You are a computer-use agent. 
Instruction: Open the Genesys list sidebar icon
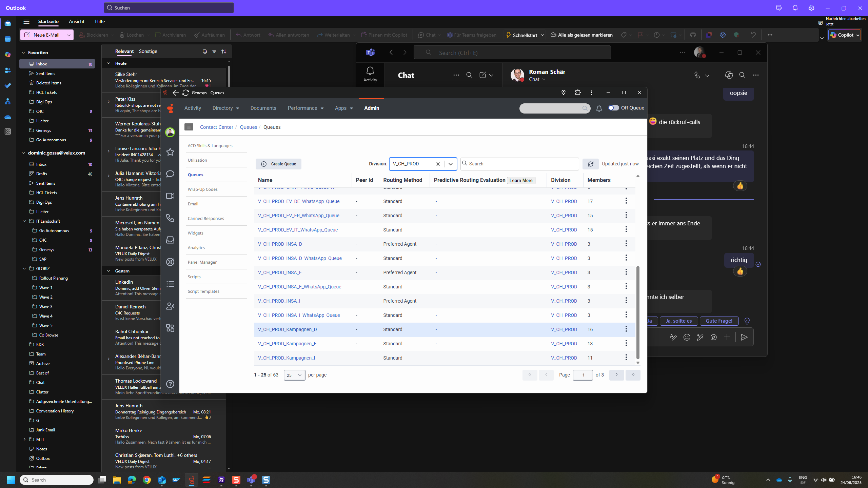coord(170,284)
